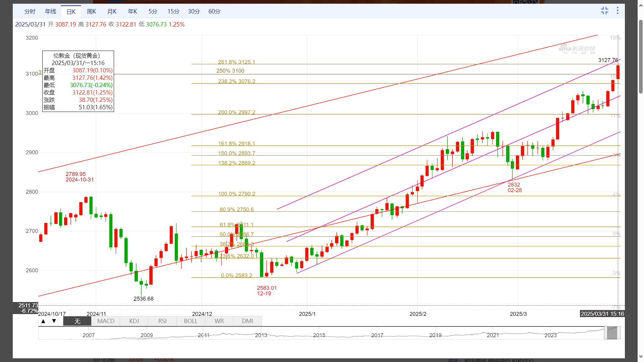Switch to the 分时 intraday tab
This screenshot has width=644, height=362.
(30, 11)
